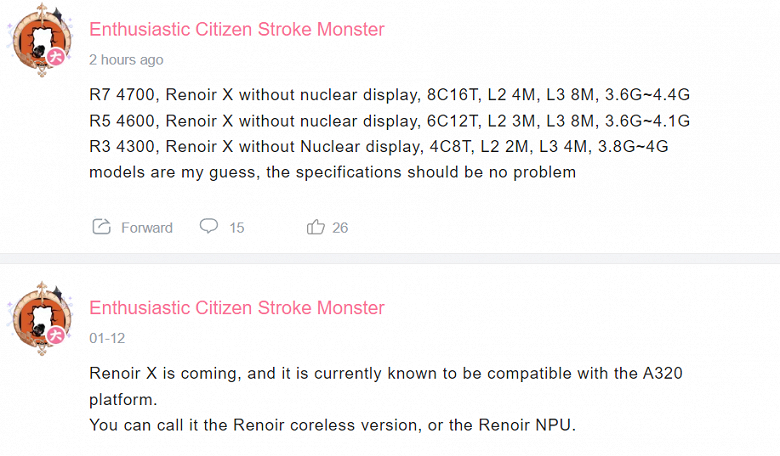
Task: Open second post's Enthusiastic Citizen Stroke Monster profile
Action: coord(237,308)
